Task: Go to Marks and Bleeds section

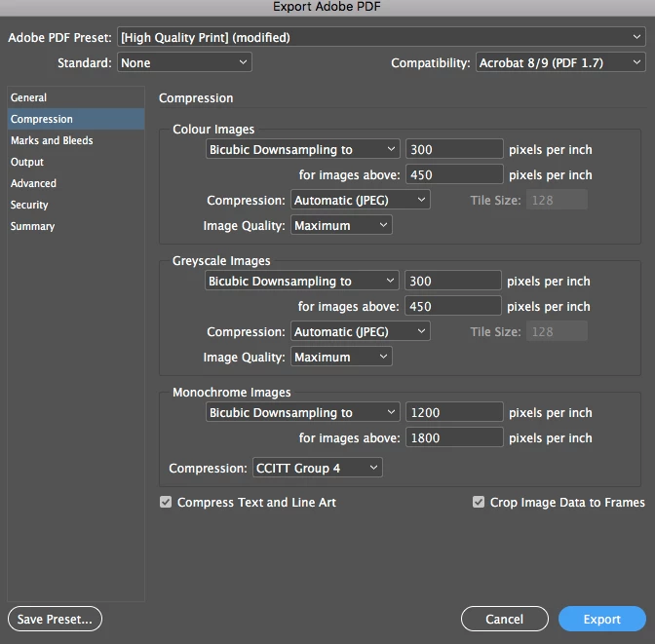Action: click(x=76, y=140)
